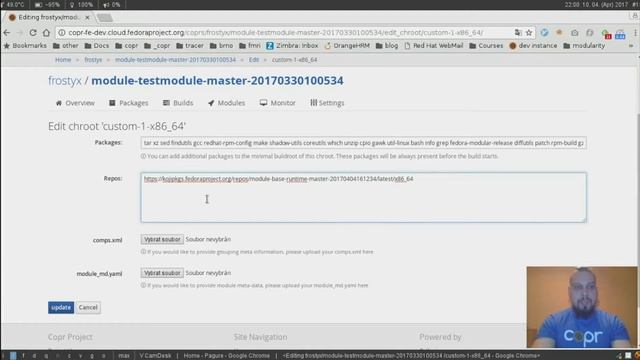Image resolution: width=640 pixels, height=360 pixels.
Task: Go back with the browser back arrow
Action: (7, 33)
